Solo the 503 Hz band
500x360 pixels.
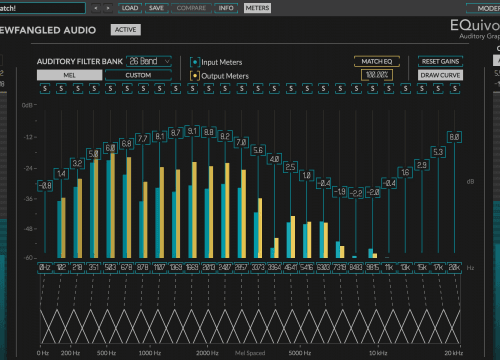[x=111, y=89]
